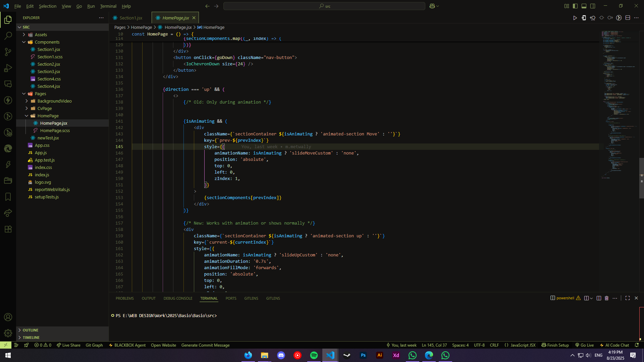Split the terminal panel
The width and height of the screenshot is (644, 362).
(x=599, y=298)
